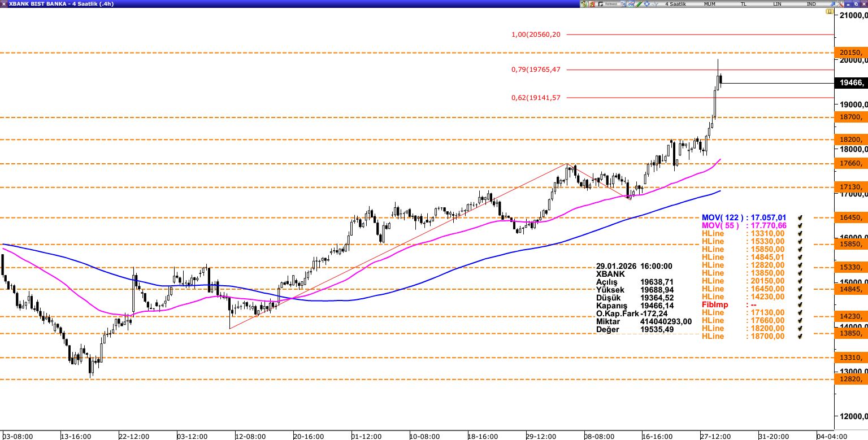Image resolution: width=868 pixels, height=440 pixels.
Task: Toggle the HLine 14845,01 checkmark
Action: (x=800, y=257)
